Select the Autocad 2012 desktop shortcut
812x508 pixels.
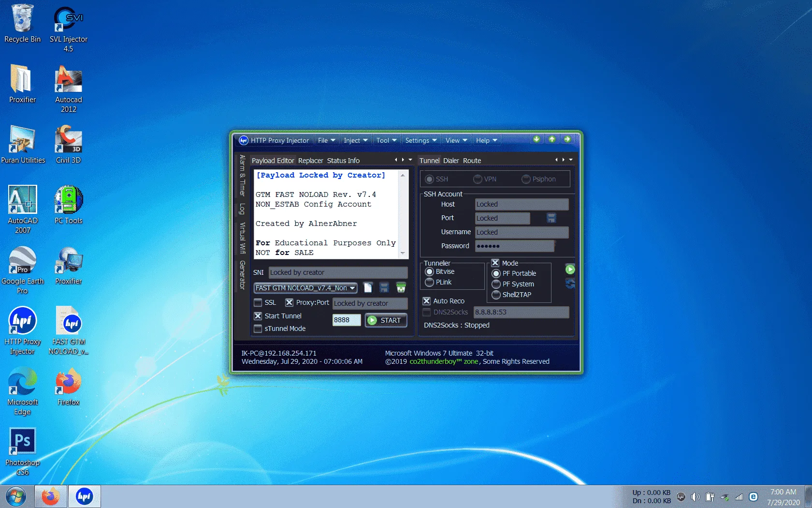pos(69,89)
